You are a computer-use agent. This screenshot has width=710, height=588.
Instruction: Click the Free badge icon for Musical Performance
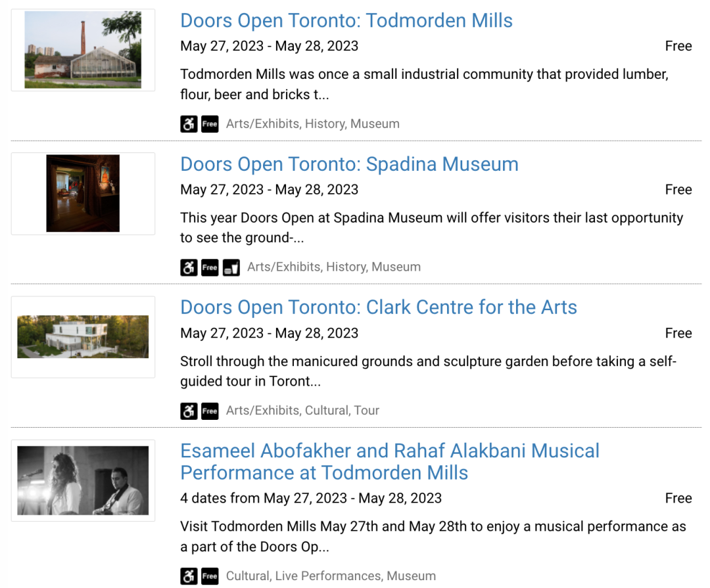pos(210,576)
